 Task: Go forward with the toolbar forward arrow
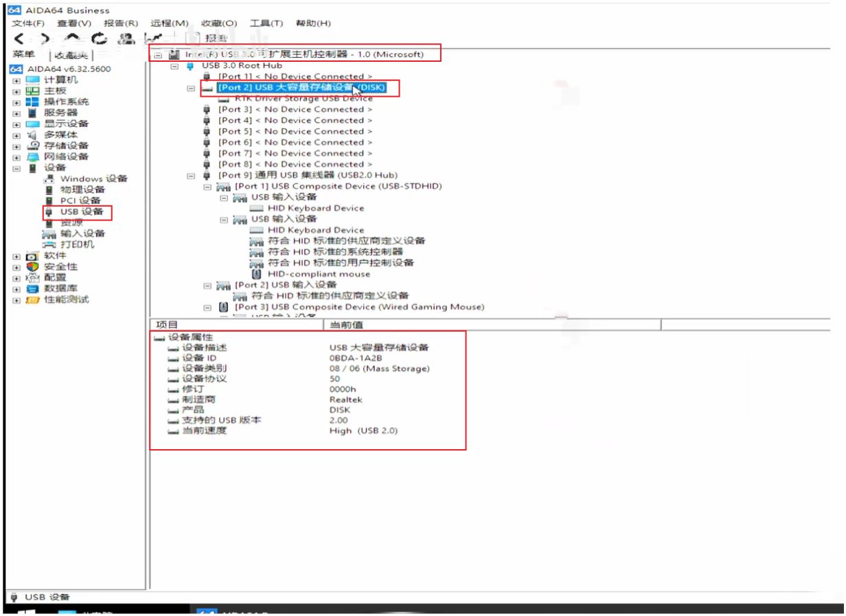(45, 39)
